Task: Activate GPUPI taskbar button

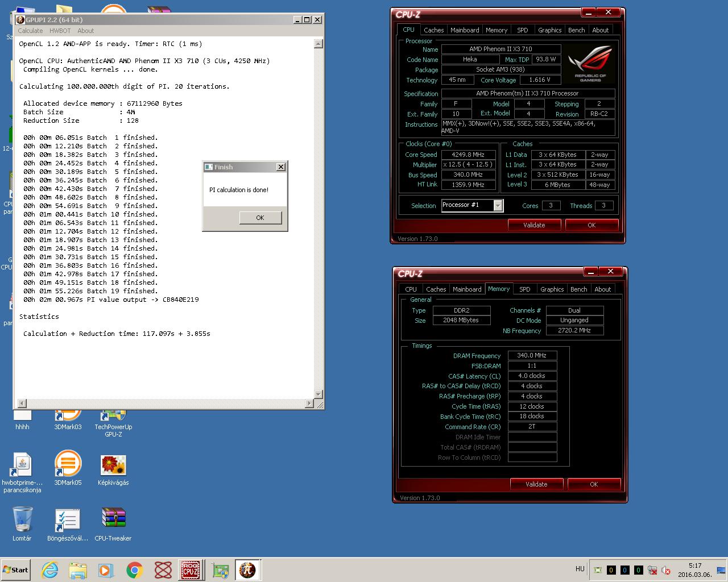Action: [x=247, y=570]
